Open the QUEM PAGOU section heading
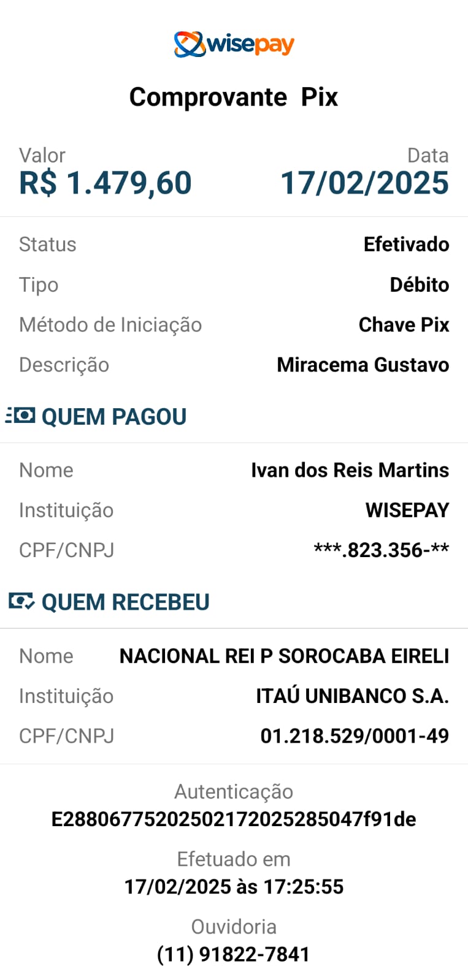 pyautogui.click(x=114, y=417)
